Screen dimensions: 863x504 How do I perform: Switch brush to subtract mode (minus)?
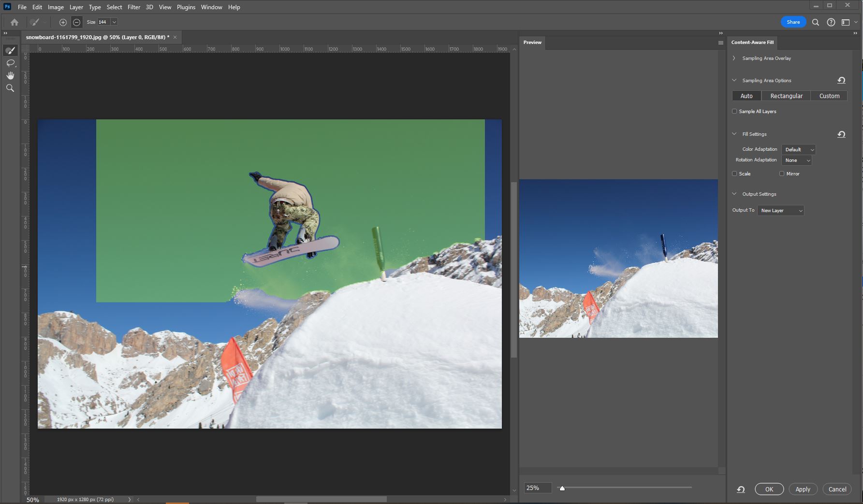(76, 22)
